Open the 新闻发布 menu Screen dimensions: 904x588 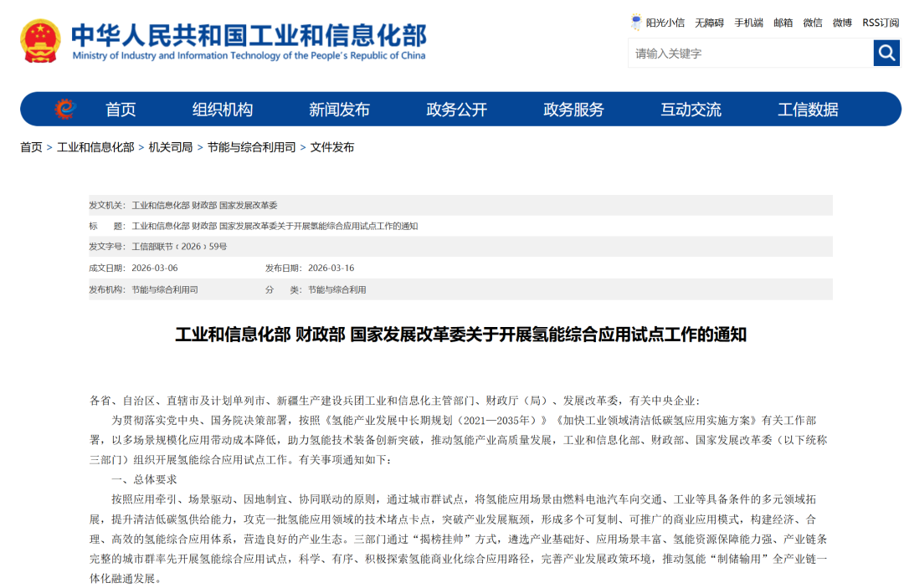tap(338, 109)
